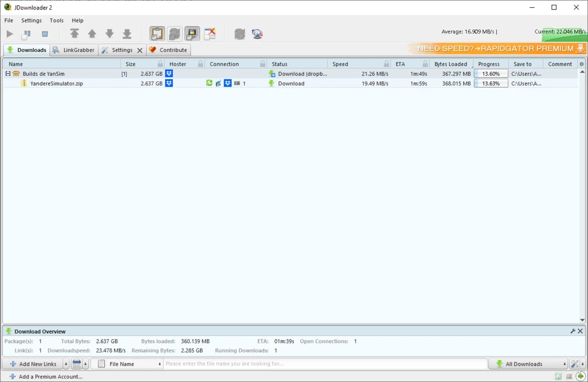Collapse the Builds de YanSim package
The width and height of the screenshot is (588, 382).
click(x=8, y=74)
